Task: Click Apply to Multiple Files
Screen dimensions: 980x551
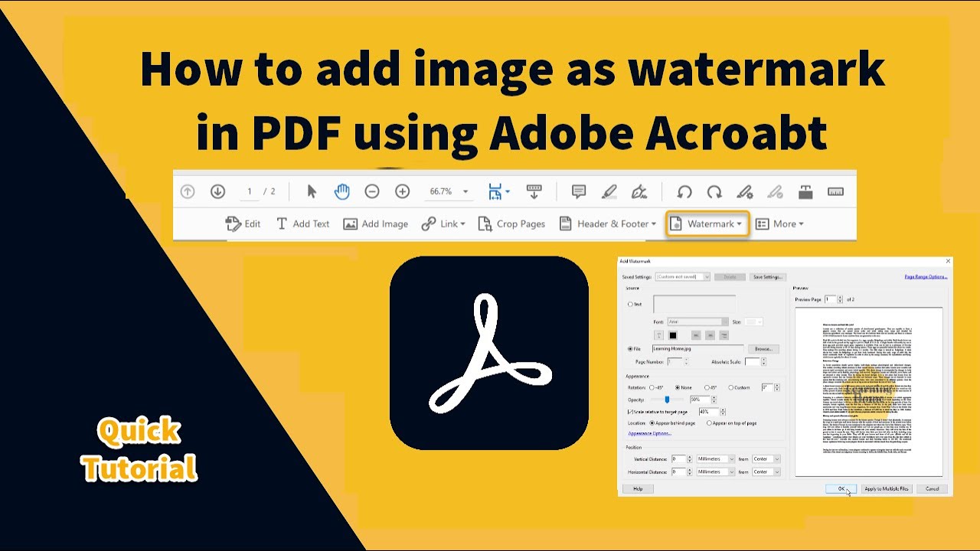Action: [x=886, y=488]
